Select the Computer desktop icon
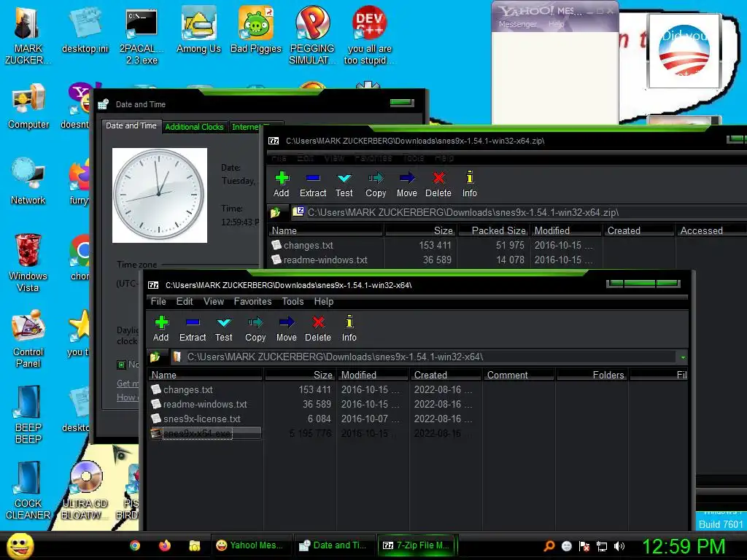 28,106
